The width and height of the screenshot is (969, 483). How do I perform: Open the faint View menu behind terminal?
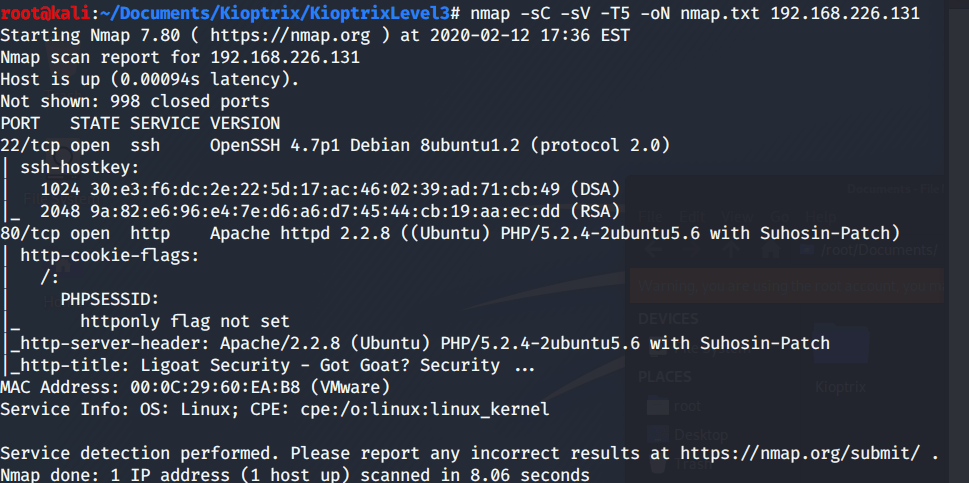pyautogui.click(x=737, y=217)
